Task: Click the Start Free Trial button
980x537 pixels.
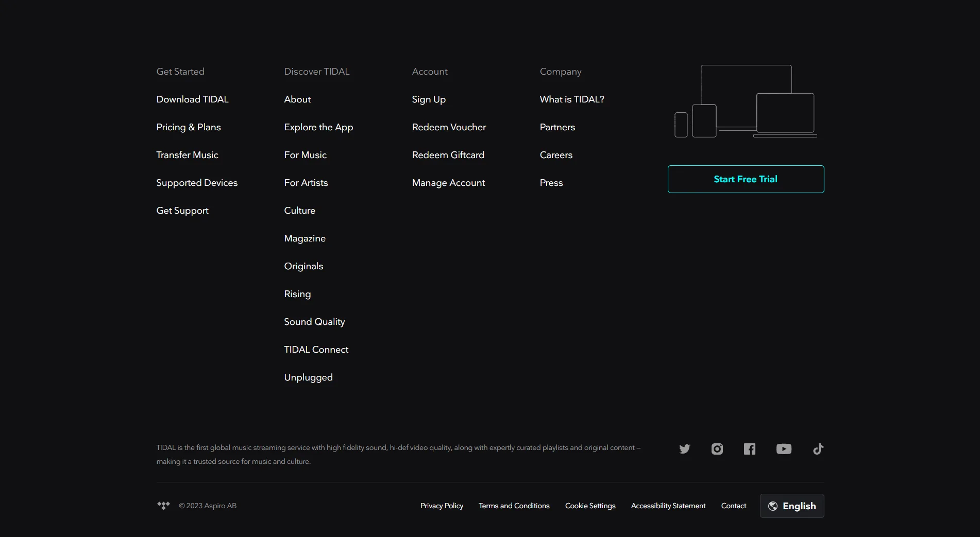Action: pyautogui.click(x=746, y=179)
